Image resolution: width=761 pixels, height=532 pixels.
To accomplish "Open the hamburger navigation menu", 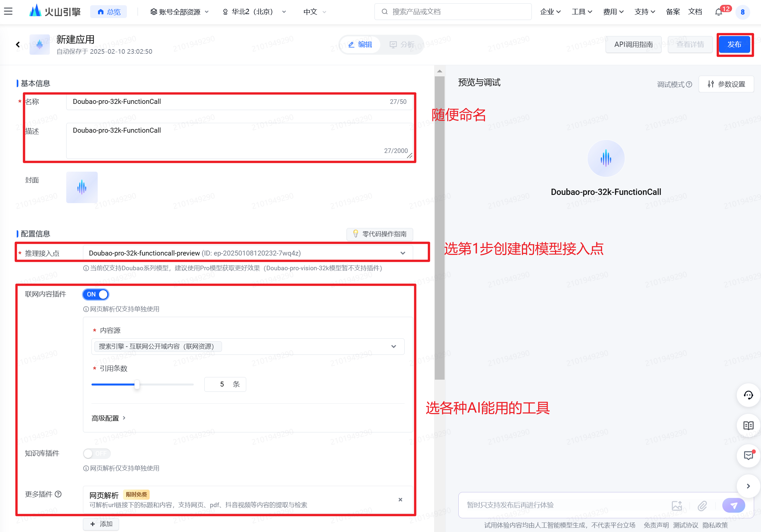I will [8, 11].
